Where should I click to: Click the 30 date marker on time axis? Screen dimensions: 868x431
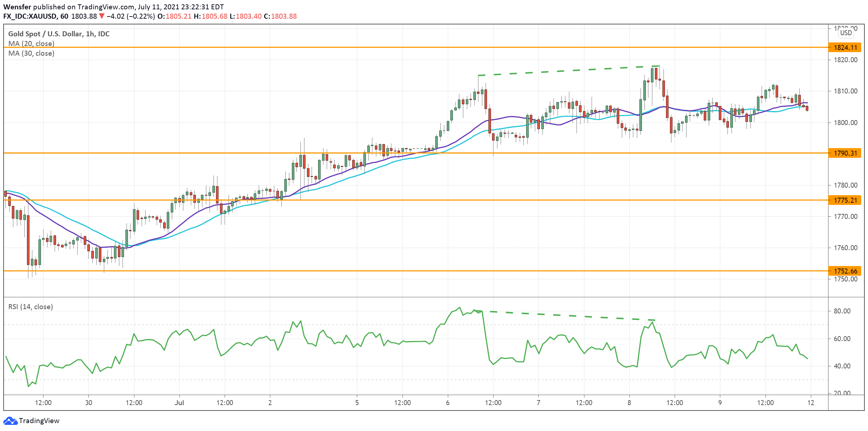88,403
